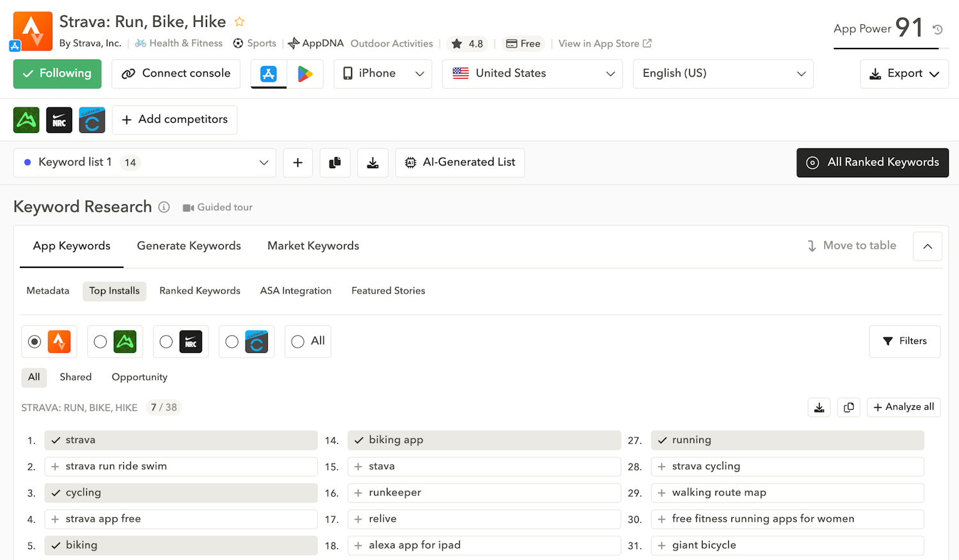Viewport: 959px width, 560px height.
Task: Open the iPhone device dropdown
Action: coord(383,74)
